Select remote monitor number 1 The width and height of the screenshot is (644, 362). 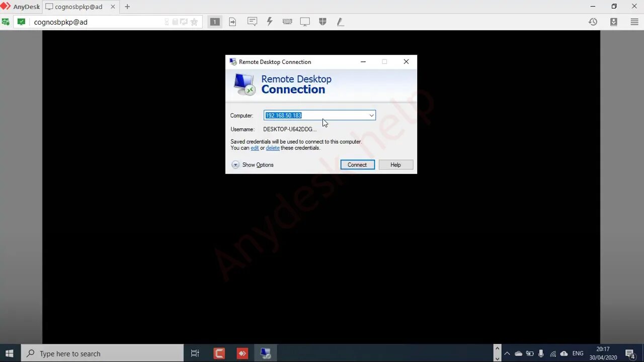(x=215, y=22)
